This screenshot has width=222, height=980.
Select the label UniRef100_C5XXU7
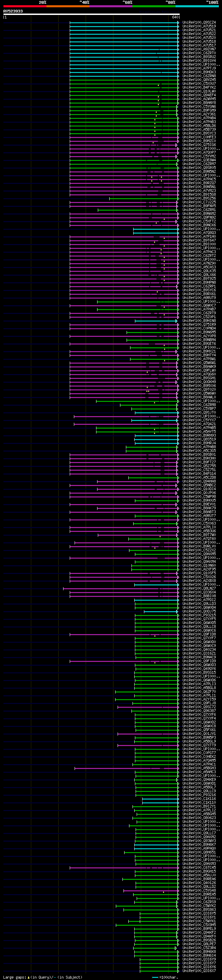point(199,84)
